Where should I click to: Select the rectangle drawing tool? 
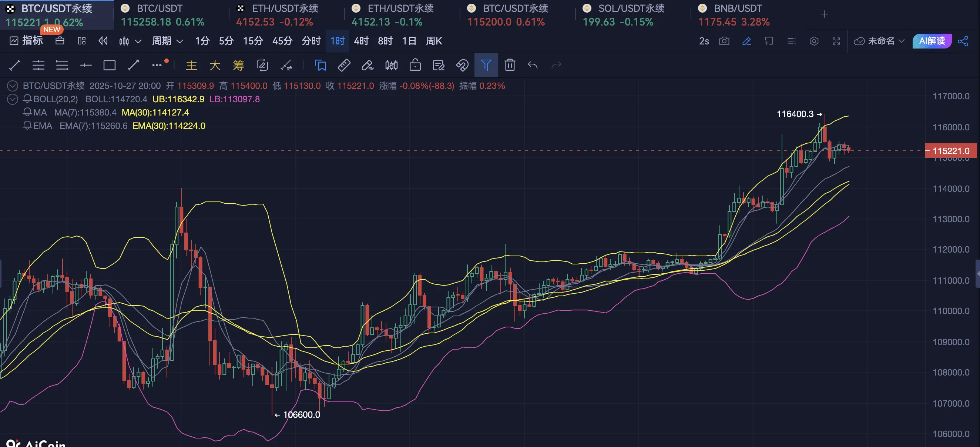[109, 65]
